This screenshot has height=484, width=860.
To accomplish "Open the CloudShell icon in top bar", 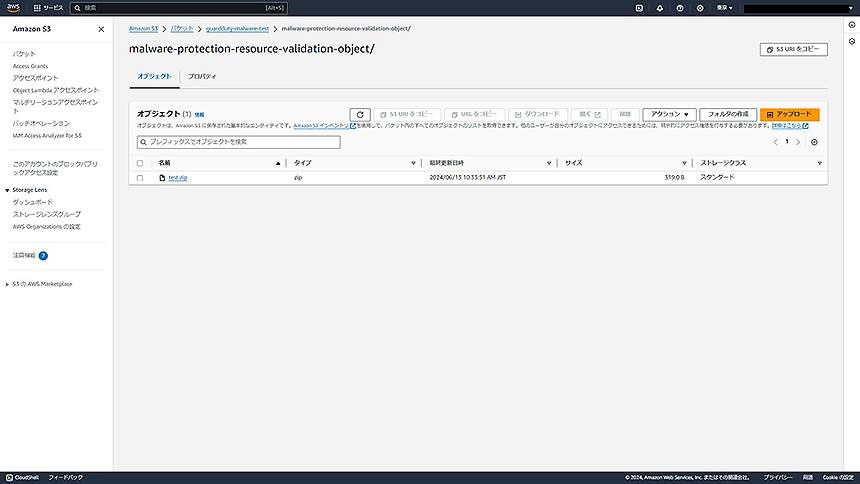I will (x=639, y=8).
